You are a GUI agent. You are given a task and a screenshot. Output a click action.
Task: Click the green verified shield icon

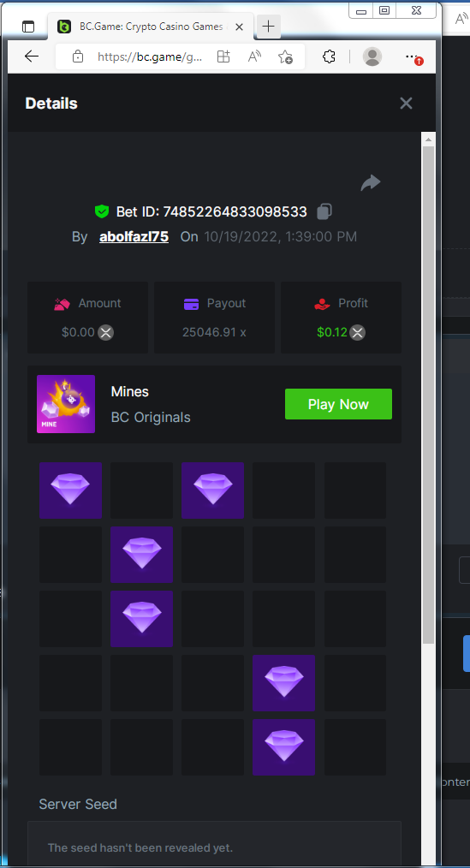pos(101,211)
